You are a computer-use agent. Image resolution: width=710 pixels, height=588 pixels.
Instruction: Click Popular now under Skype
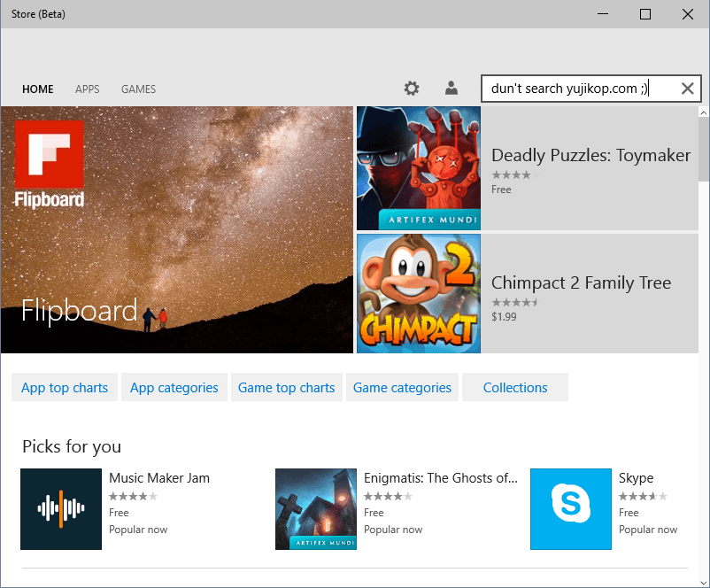coord(648,530)
